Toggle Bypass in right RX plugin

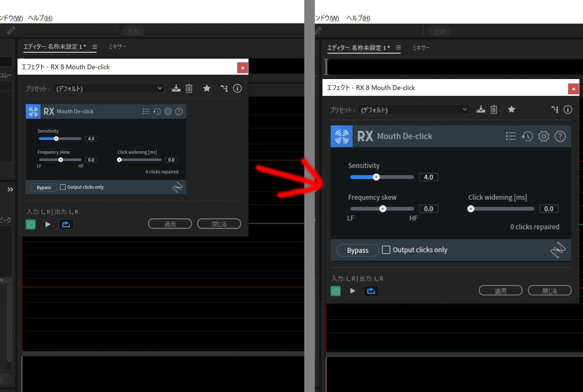tap(357, 250)
